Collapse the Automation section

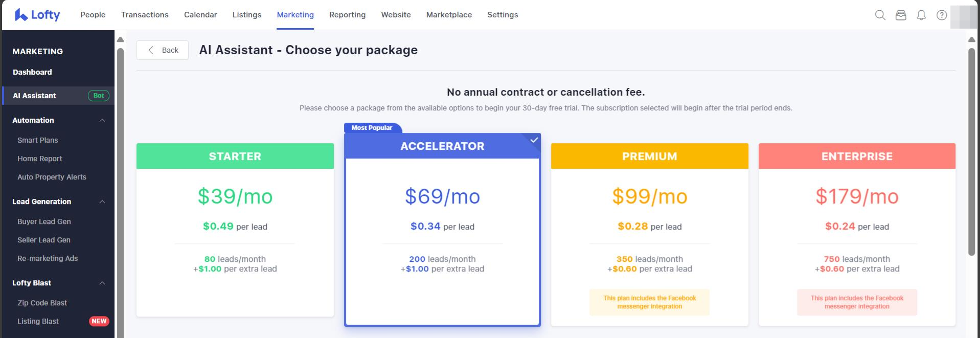click(102, 120)
